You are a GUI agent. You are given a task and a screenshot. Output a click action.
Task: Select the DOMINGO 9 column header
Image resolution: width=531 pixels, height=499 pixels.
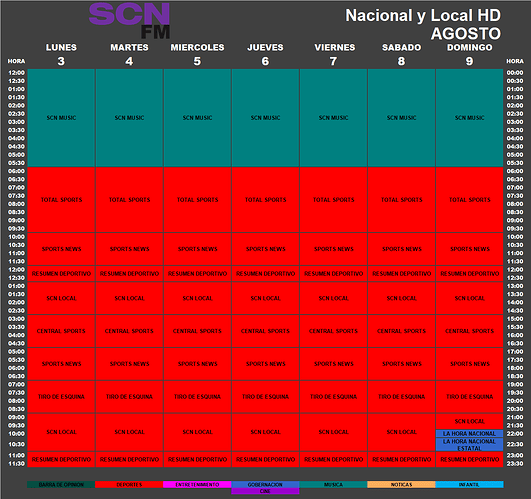point(470,54)
